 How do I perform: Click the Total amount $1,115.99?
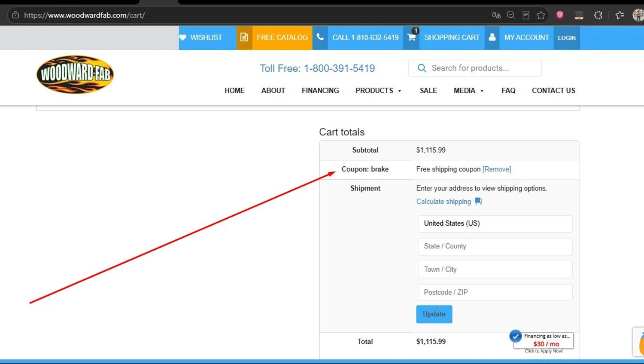(431, 342)
